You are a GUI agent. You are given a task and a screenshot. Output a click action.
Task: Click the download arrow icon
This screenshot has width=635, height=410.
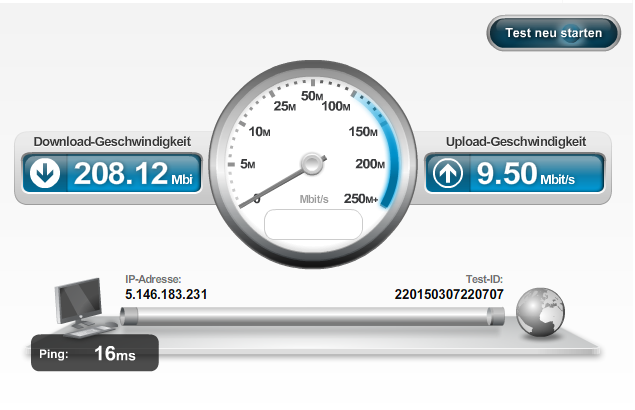point(45,173)
